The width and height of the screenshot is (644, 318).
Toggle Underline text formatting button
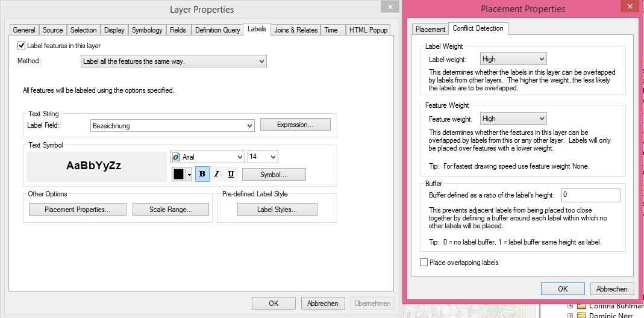pos(231,174)
